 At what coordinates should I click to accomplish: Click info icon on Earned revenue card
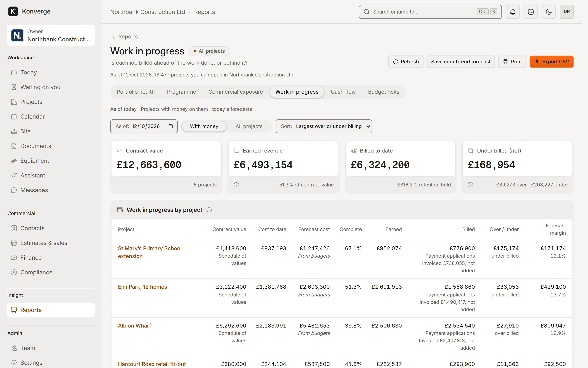[236, 185]
